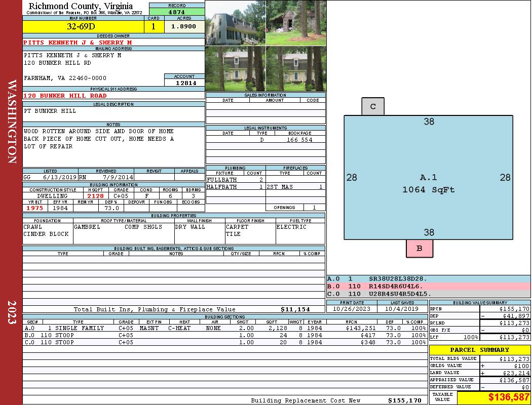Screen dimensions: 532x405
Task: Select deeded owner PITTS KENNETH J & SHERRY M
Action: coord(78,43)
